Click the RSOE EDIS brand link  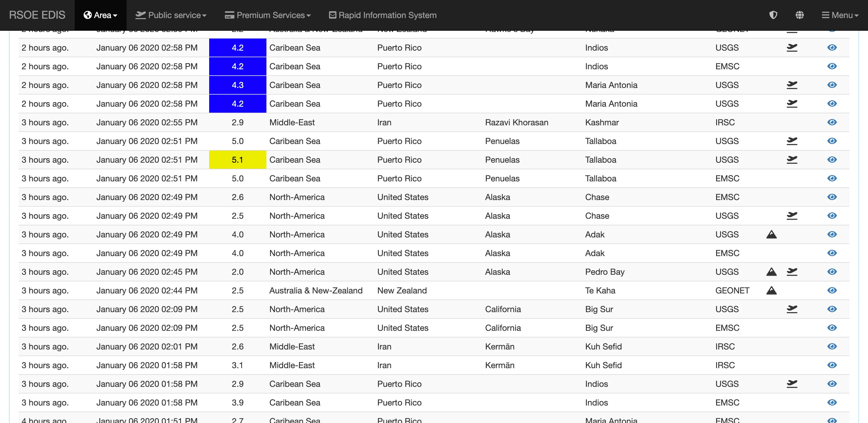pos(37,15)
